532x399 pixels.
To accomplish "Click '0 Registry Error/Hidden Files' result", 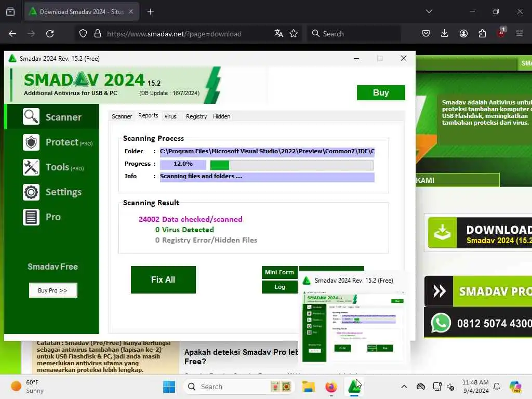I will coord(206,240).
